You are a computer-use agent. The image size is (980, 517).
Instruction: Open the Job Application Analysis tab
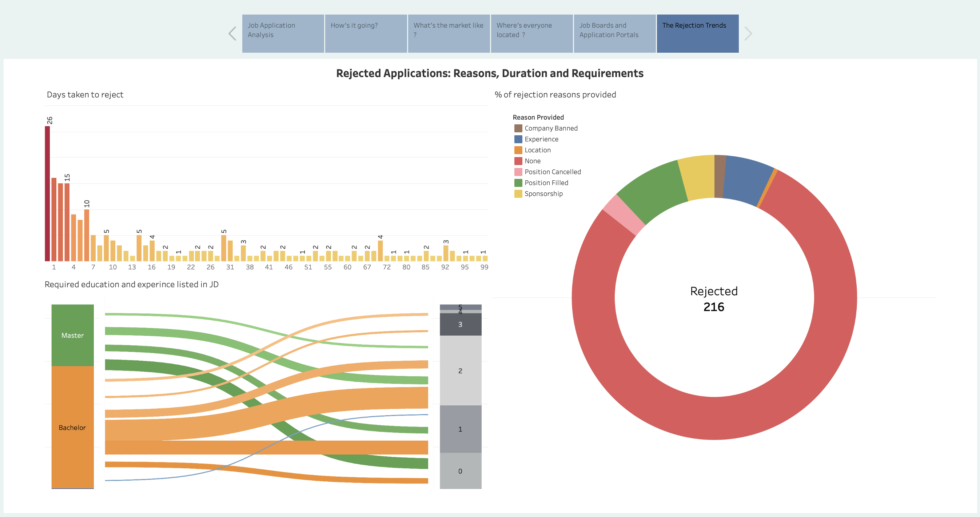[283, 33]
